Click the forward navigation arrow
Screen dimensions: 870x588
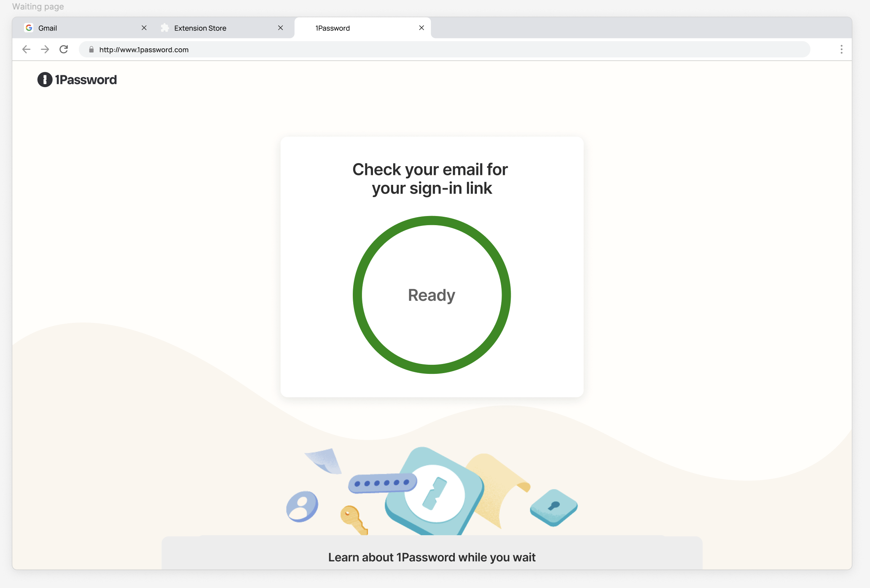point(45,49)
